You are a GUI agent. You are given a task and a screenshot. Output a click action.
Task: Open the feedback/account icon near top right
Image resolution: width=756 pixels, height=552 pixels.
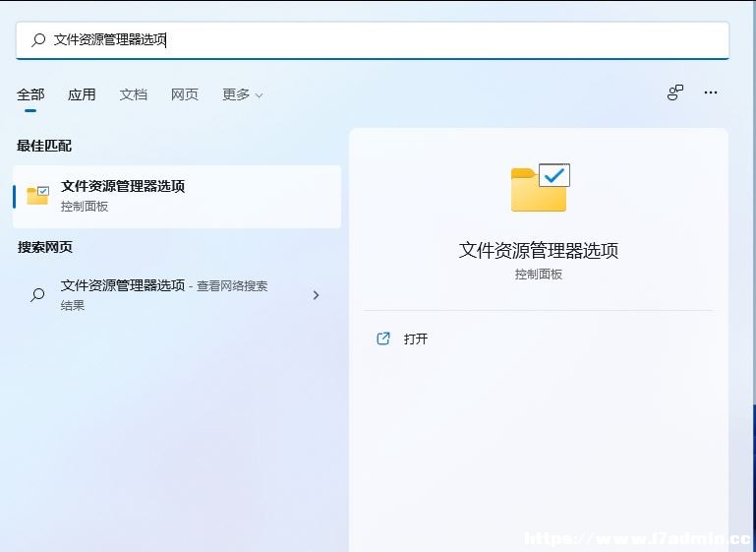tap(675, 92)
